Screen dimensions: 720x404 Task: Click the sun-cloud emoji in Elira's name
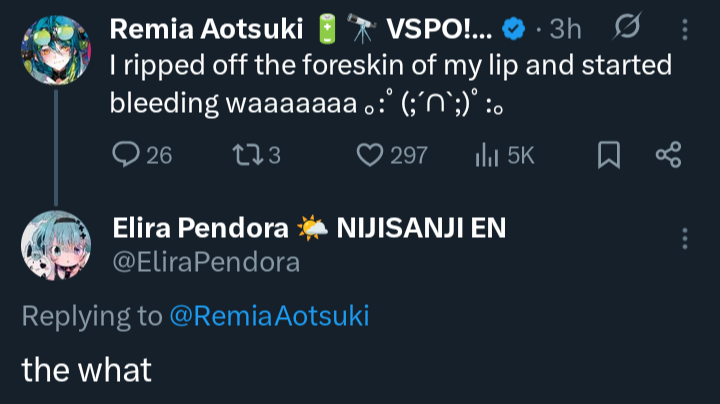(311, 230)
